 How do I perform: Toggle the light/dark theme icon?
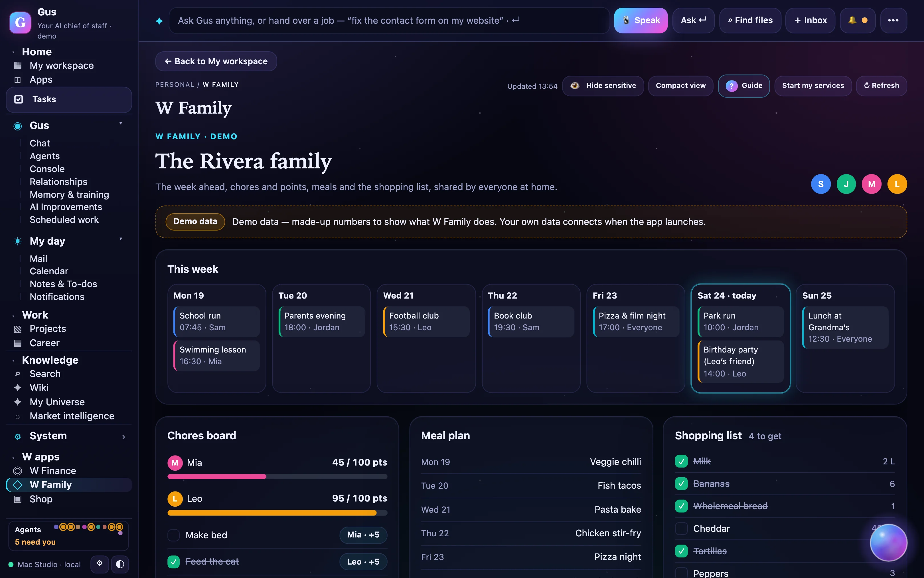click(120, 564)
